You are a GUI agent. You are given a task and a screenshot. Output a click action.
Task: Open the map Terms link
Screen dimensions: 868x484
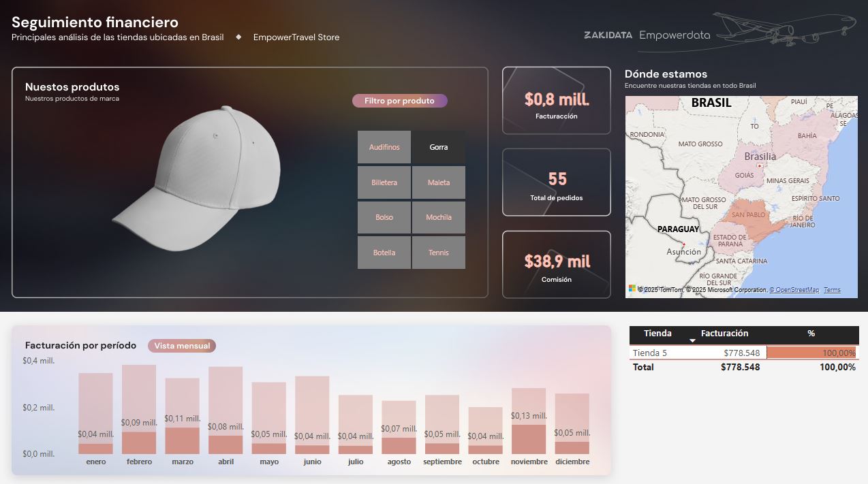pyautogui.click(x=832, y=290)
